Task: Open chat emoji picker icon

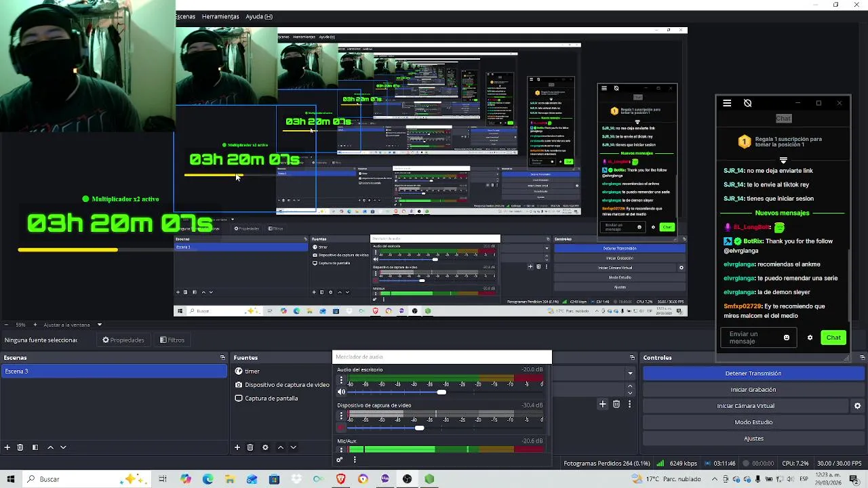Action: pyautogui.click(x=787, y=338)
